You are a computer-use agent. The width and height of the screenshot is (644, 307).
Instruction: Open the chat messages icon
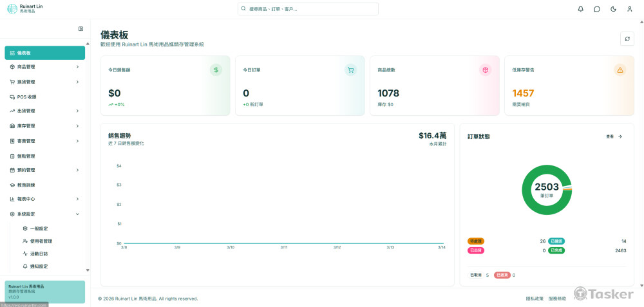click(x=597, y=9)
